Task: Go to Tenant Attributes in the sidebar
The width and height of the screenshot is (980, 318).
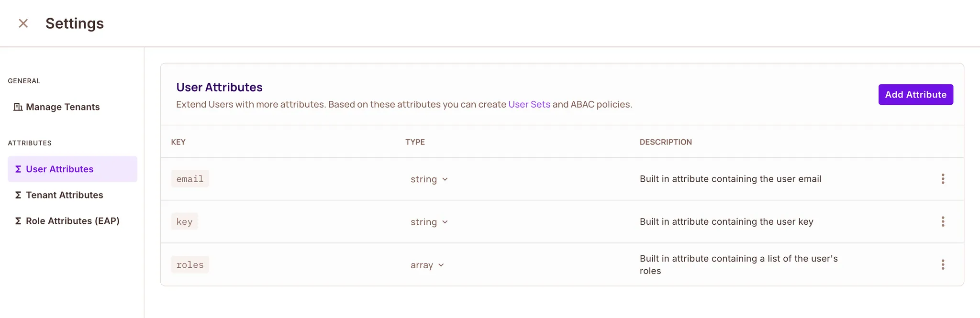Action: tap(64, 195)
